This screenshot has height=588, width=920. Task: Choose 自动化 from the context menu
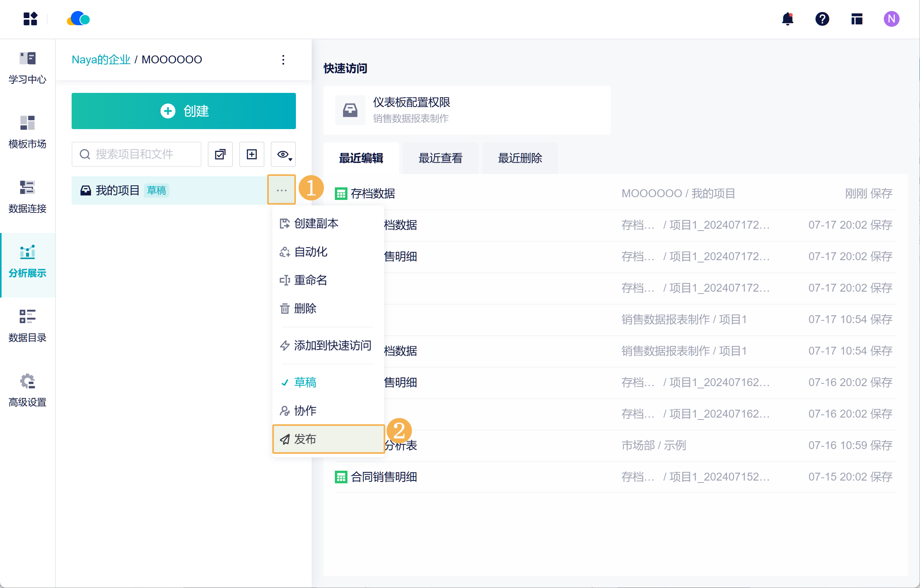[328, 252]
